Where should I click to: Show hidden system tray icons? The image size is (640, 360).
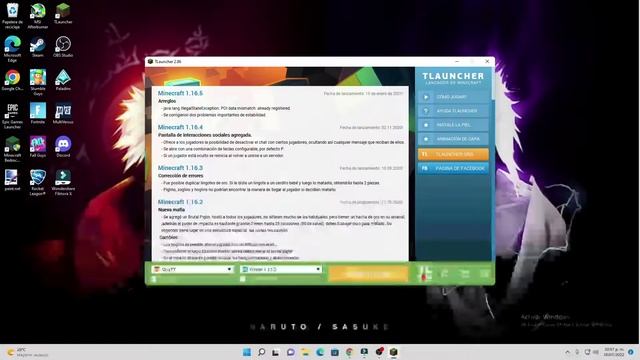(568, 352)
